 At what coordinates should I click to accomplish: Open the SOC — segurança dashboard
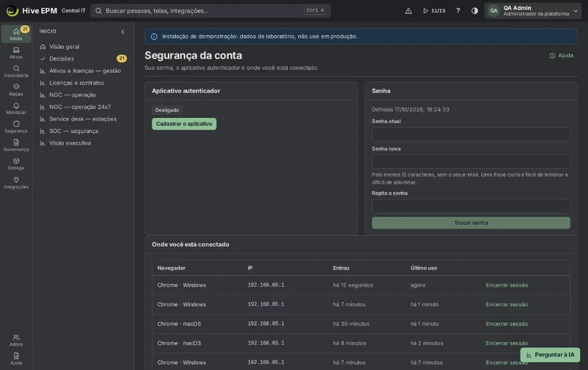coord(83,131)
